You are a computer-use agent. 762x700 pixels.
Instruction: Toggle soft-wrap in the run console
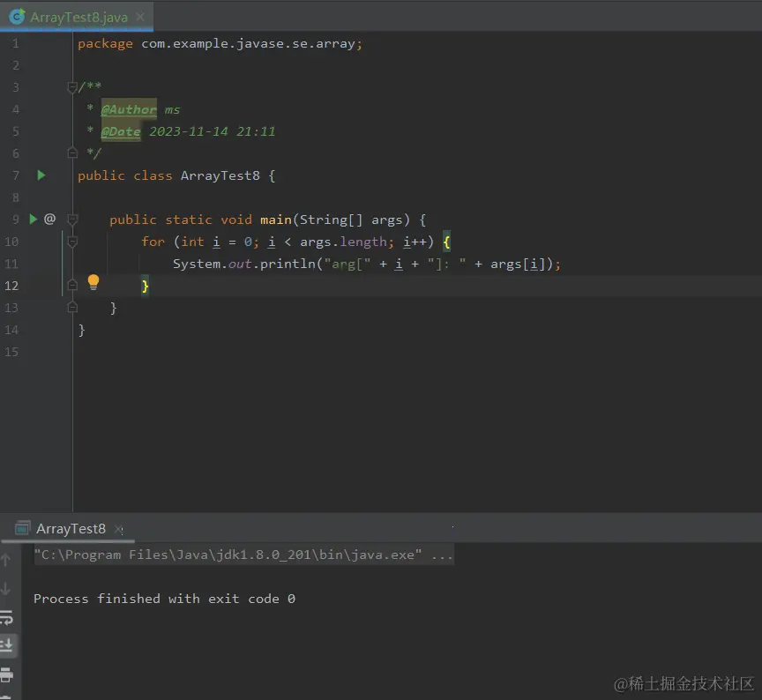click(x=7, y=618)
